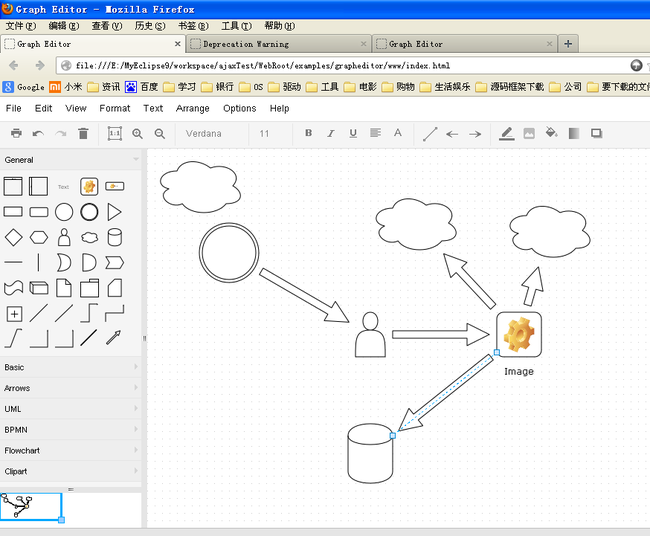Expand the Arrows palette
This screenshot has width=650, height=536.
click(x=70, y=388)
